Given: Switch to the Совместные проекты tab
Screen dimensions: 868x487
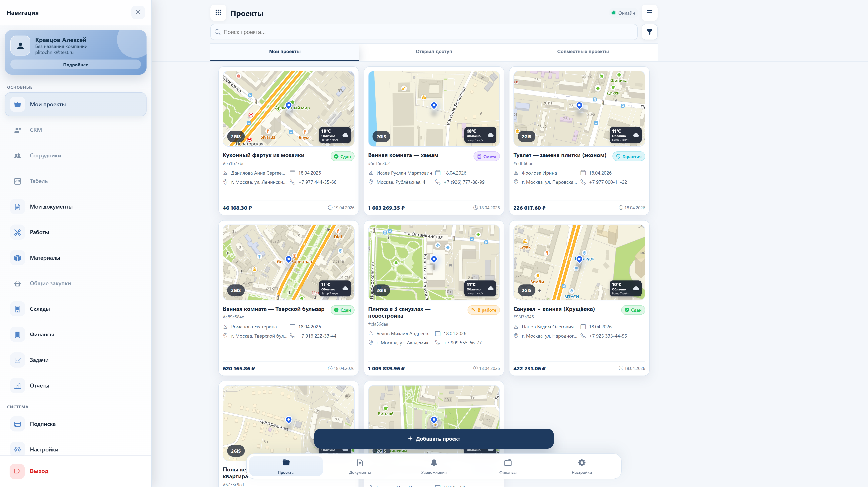Looking at the screenshot, I should 583,52.
